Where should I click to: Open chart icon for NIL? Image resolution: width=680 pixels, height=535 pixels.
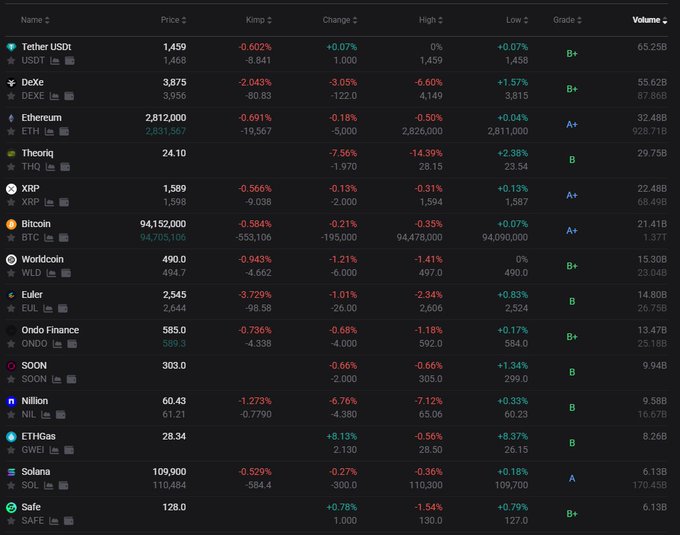[46, 415]
